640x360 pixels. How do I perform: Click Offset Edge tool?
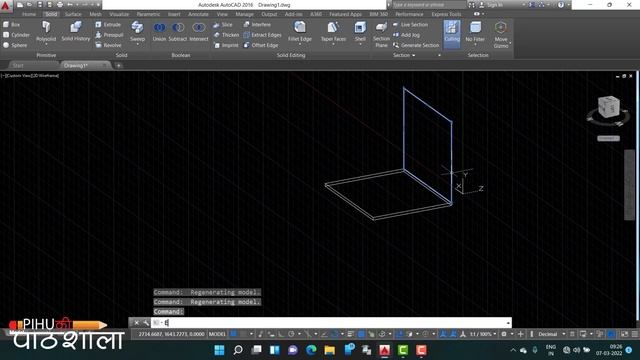(261, 45)
